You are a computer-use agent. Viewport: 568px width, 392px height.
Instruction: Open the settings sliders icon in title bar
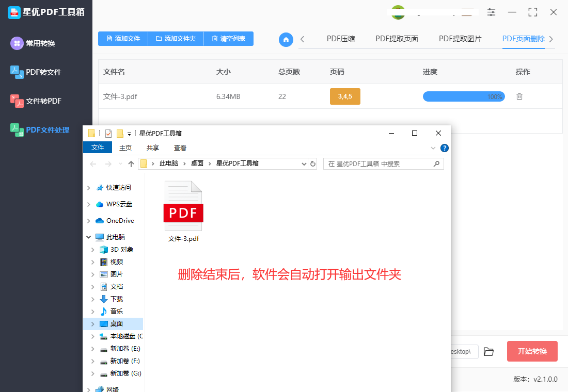(491, 12)
